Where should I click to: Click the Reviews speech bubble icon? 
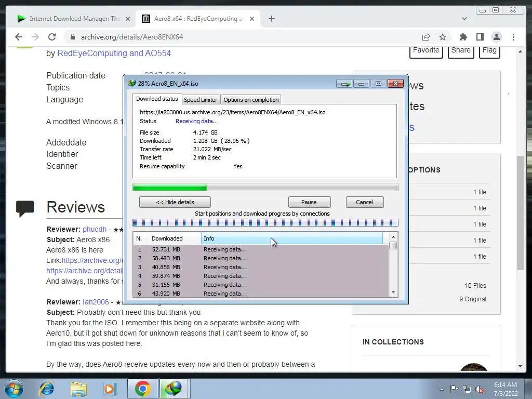pyautogui.click(x=25, y=208)
